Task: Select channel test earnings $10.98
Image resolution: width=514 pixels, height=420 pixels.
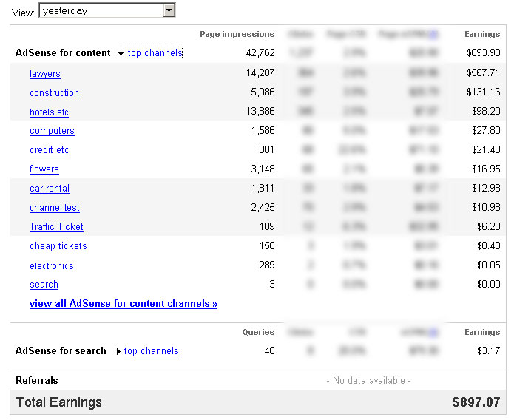Action: (486, 207)
